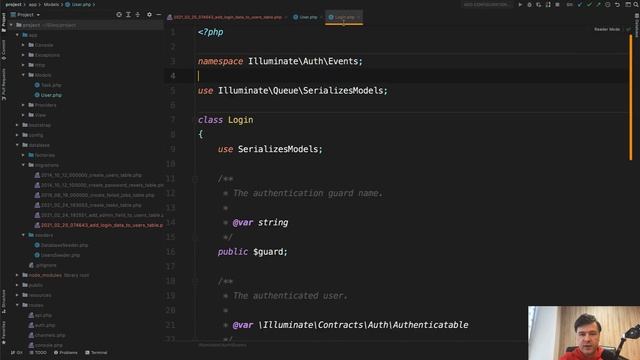
Task: Click app in the breadcrumb bar
Action: [x=33, y=4]
